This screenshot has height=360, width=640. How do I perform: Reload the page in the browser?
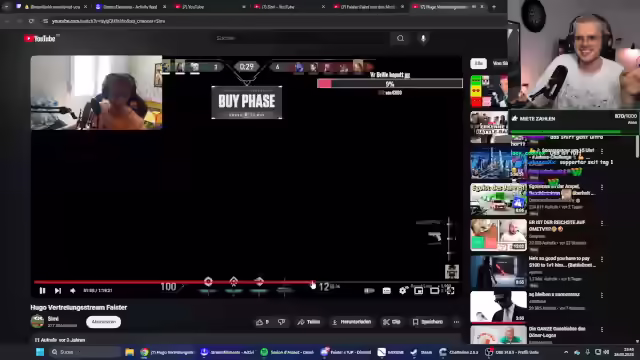31,21
